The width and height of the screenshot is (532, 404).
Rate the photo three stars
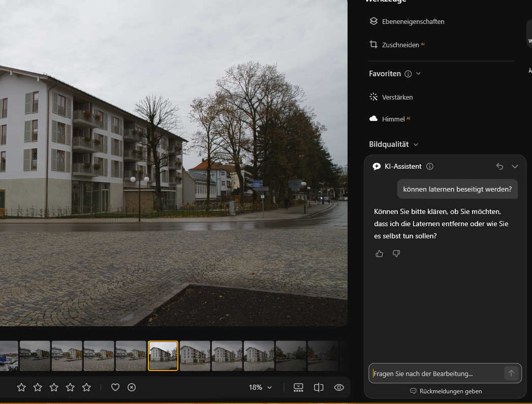coord(54,387)
